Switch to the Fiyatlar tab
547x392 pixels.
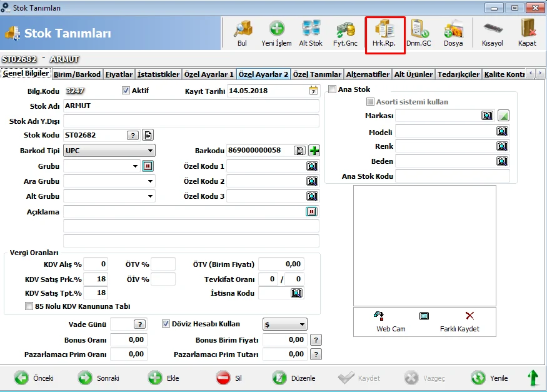coord(119,74)
